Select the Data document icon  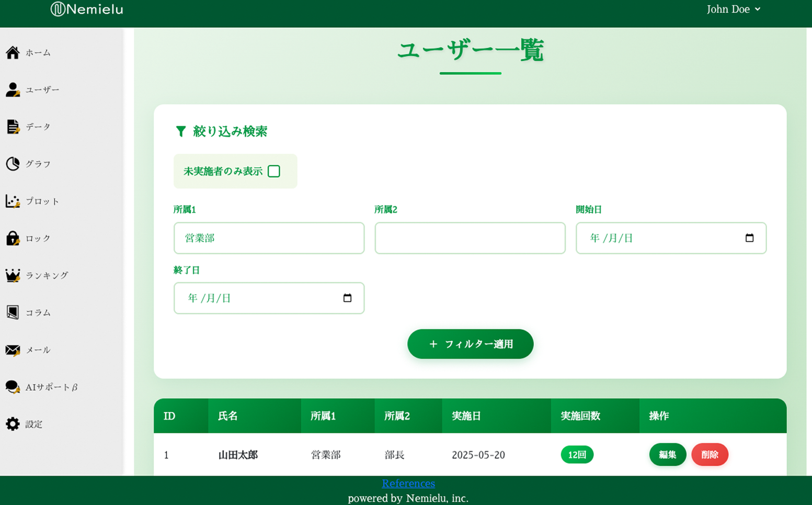(x=13, y=127)
